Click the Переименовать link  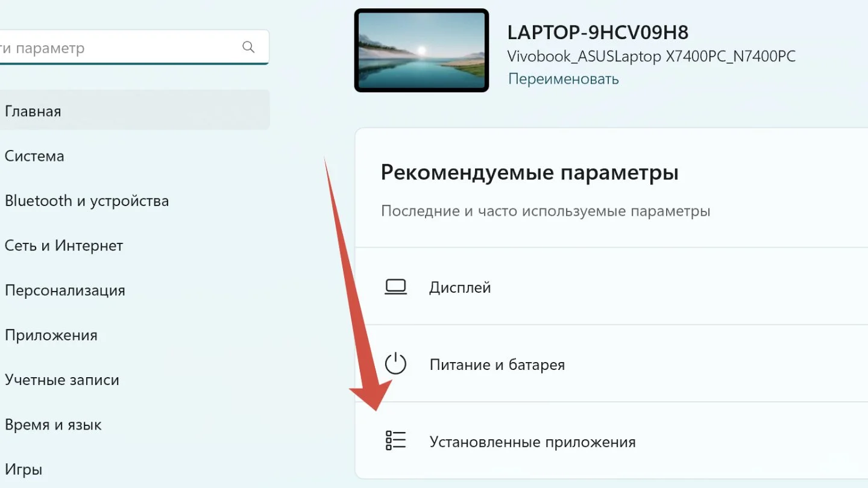coord(564,79)
